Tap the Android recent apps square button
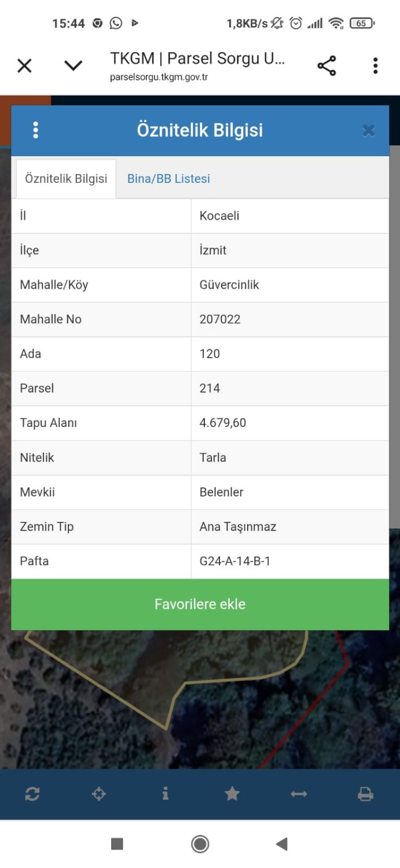This screenshot has width=400, height=868. tap(116, 844)
